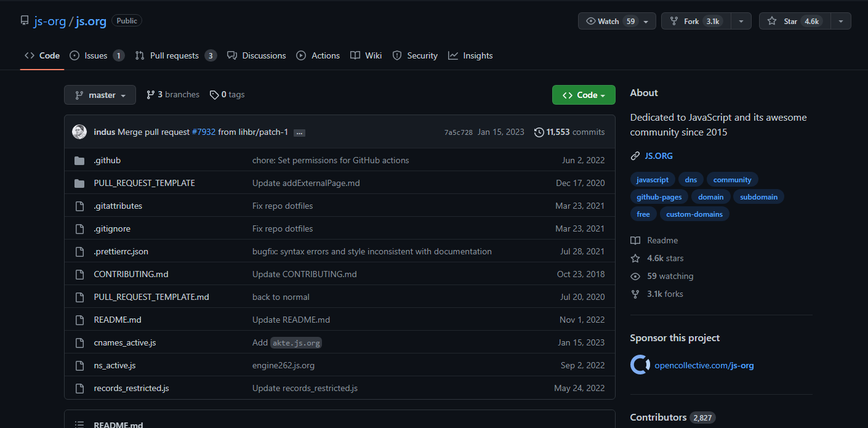
Task: View the Insights tab
Action: (470, 55)
